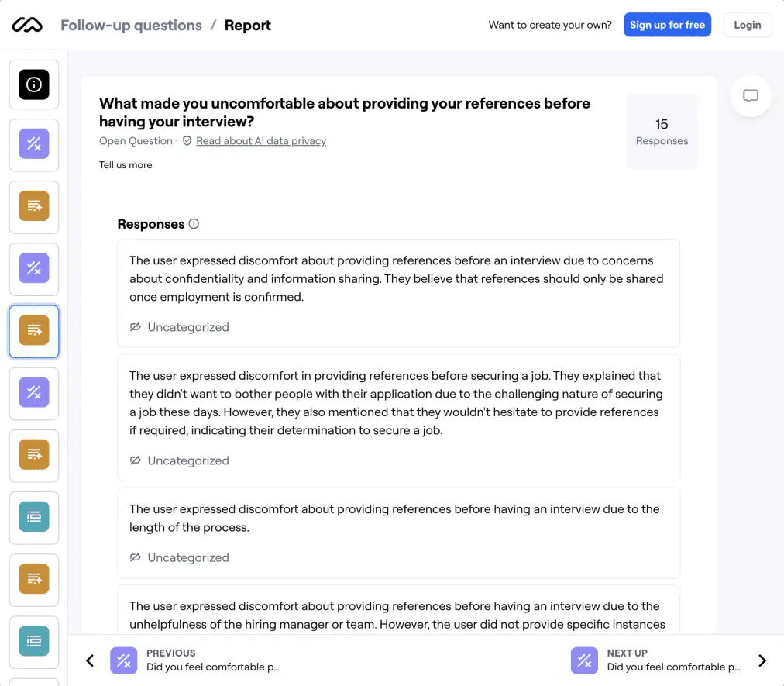Click the logo icon in top-left corner
The width and height of the screenshot is (784, 686).
[x=27, y=26]
